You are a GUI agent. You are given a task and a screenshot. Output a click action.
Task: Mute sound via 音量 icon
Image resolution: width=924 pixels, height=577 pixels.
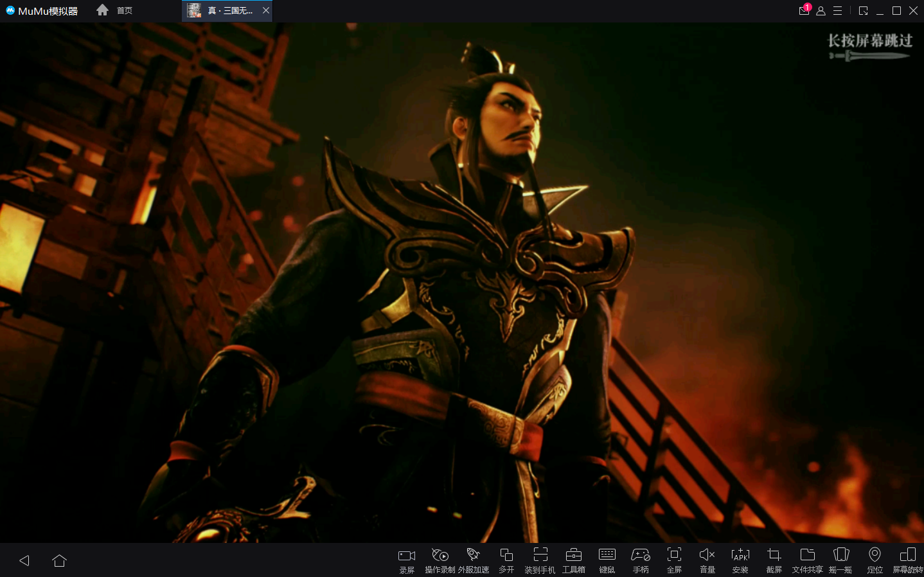coord(707,560)
